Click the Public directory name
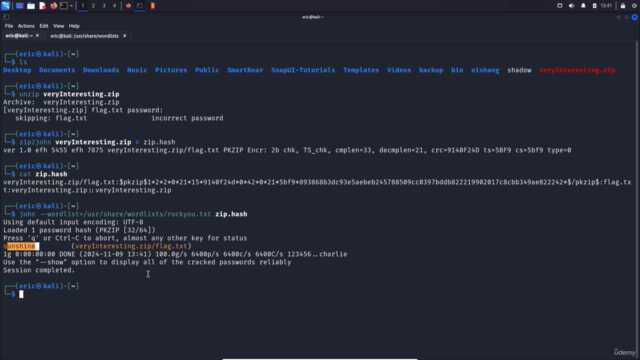Image resolution: width=640 pixels, height=360 pixels. point(207,70)
